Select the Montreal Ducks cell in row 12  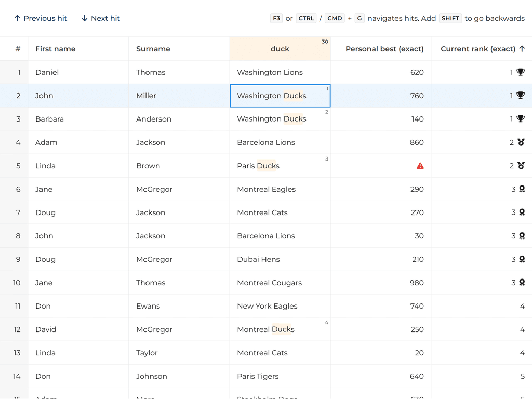(x=280, y=329)
